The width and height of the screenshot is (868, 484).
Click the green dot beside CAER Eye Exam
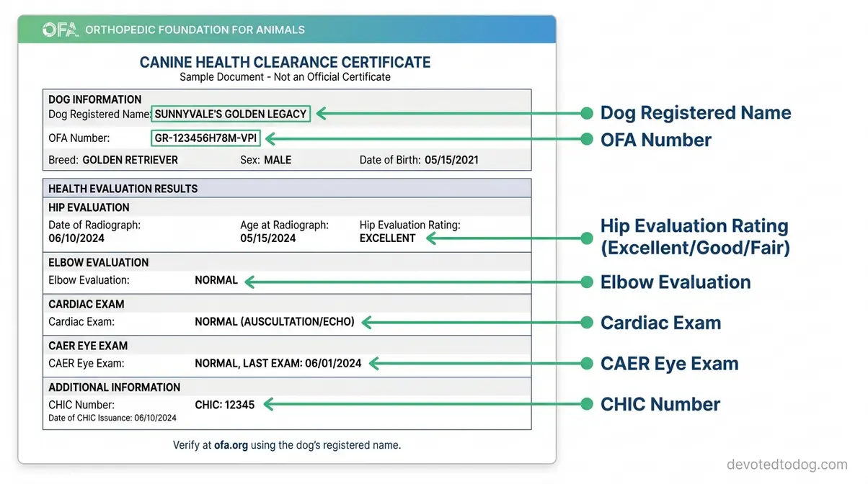pos(585,364)
